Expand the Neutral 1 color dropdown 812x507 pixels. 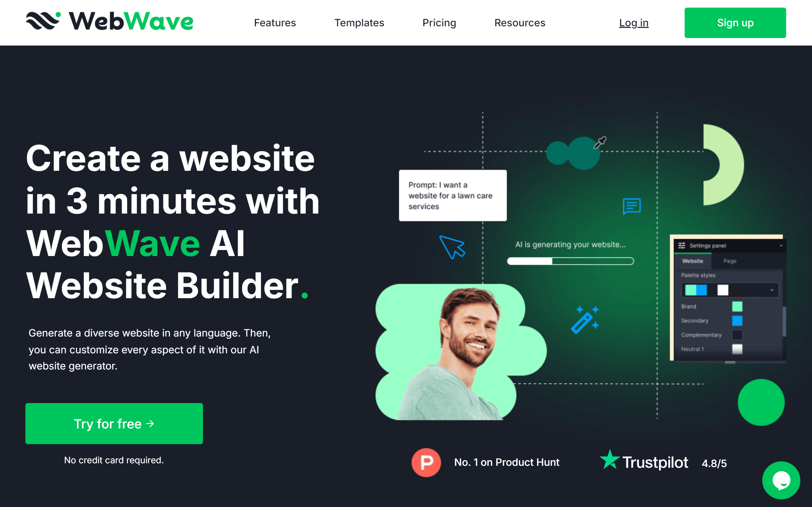point(737,349)
